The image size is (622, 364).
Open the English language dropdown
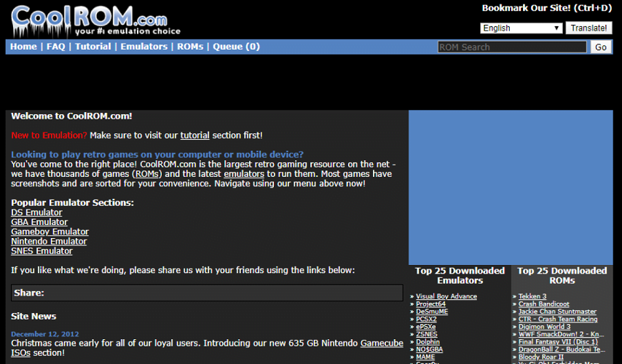(521, 28)
